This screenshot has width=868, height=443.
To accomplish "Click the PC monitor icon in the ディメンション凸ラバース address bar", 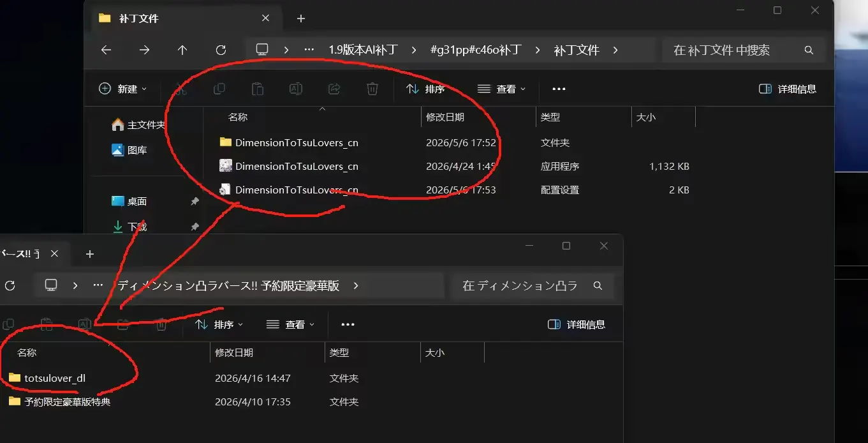I will pos(51,285).
